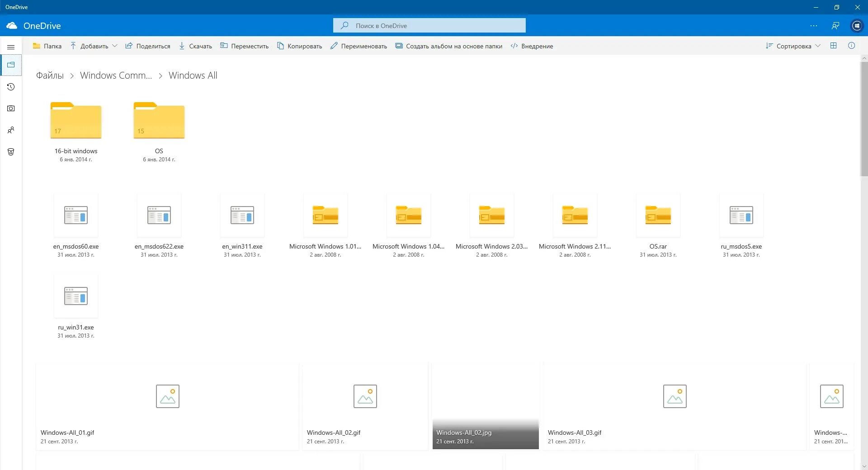The width and height of the screenshot is (868, 470).
Task: Select the en_msdos622.exe file
Action: click(x=159, y=225)
